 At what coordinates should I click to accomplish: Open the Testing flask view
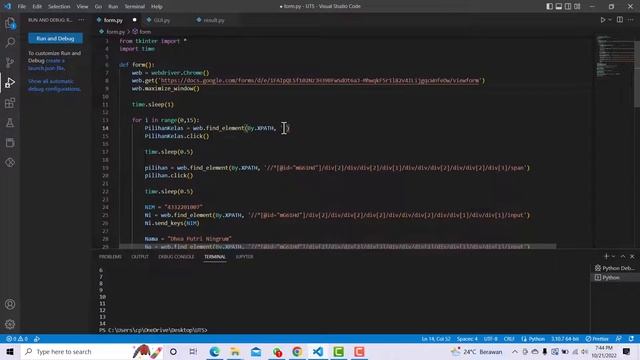(x=10, y=122)
